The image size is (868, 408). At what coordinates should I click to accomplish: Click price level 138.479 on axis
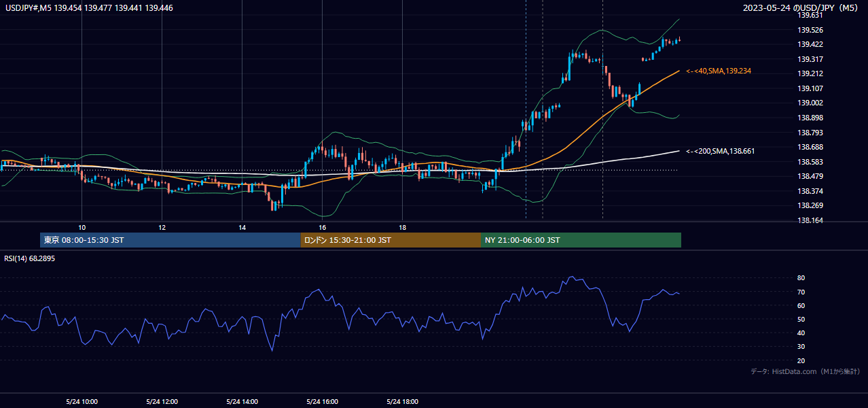810,176
